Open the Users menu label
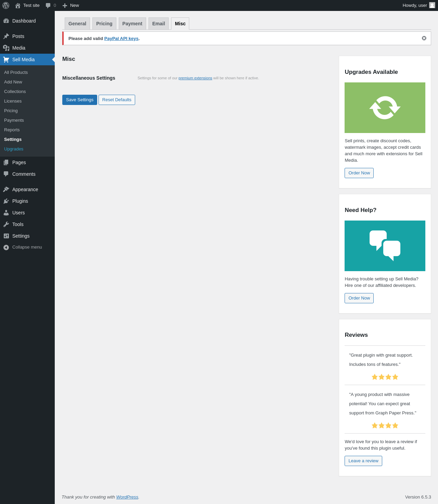 (x=18, y=213)
